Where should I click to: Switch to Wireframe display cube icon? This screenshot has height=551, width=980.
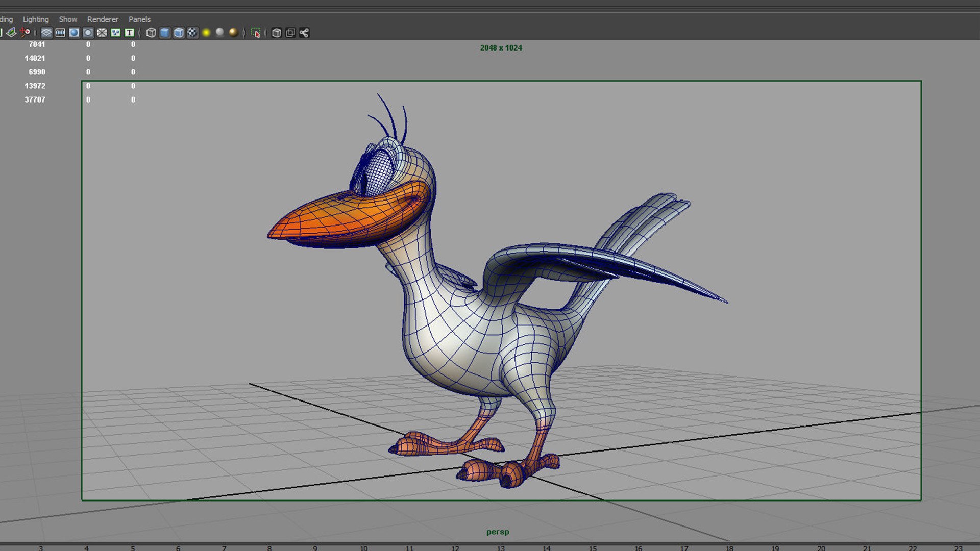(x=151, y=33)
